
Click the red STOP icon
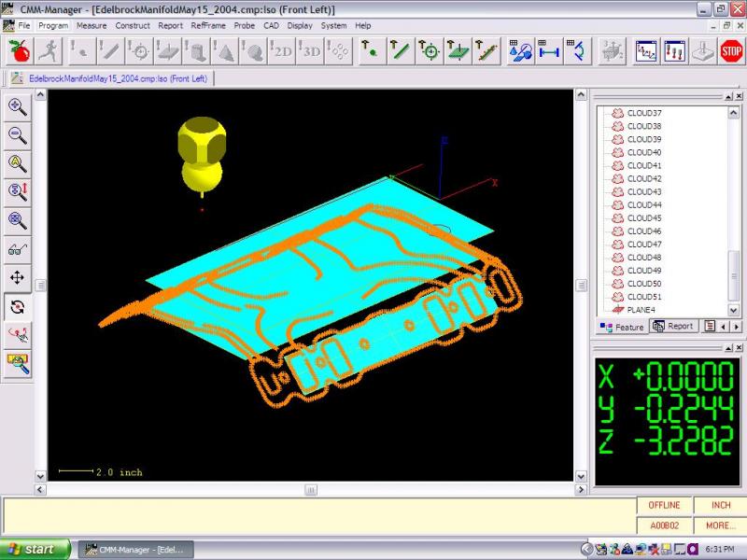pos(731,50)
